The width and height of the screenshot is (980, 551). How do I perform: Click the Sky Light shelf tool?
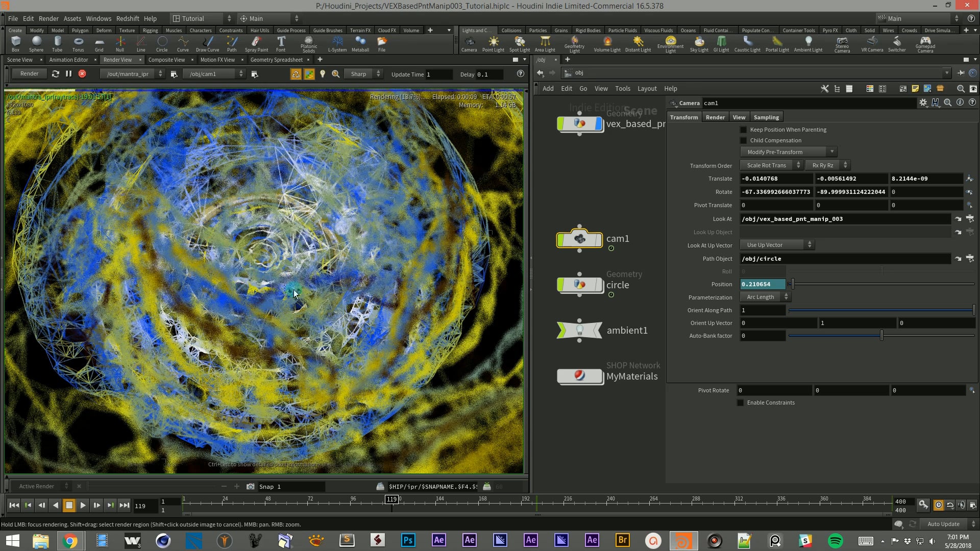point(699,43)
